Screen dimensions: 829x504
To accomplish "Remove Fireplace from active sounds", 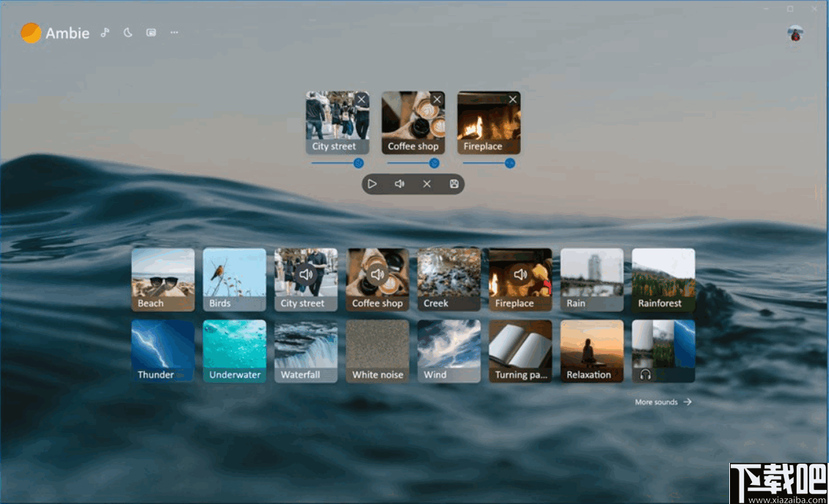I will point(512,100).
